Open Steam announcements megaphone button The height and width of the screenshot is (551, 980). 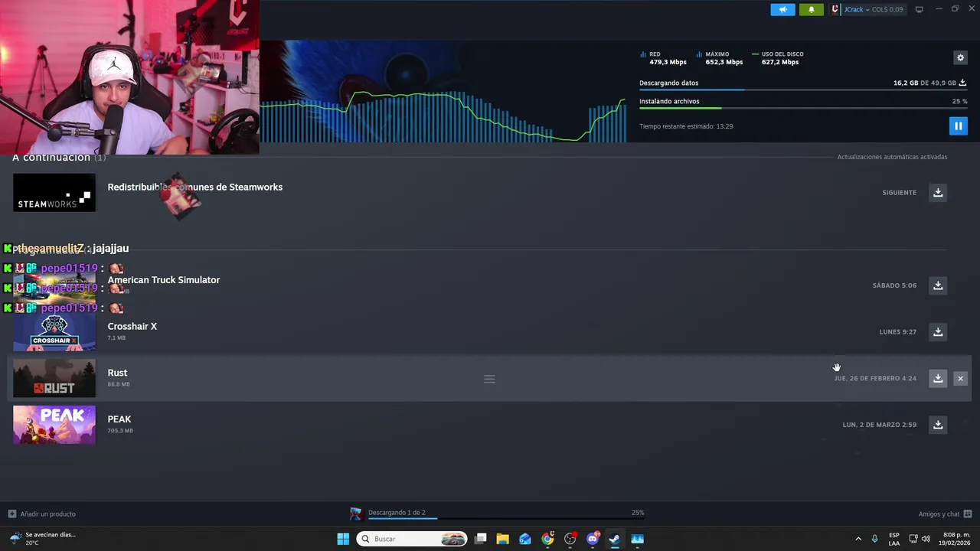pyautogui.click(x=782, y=9)
